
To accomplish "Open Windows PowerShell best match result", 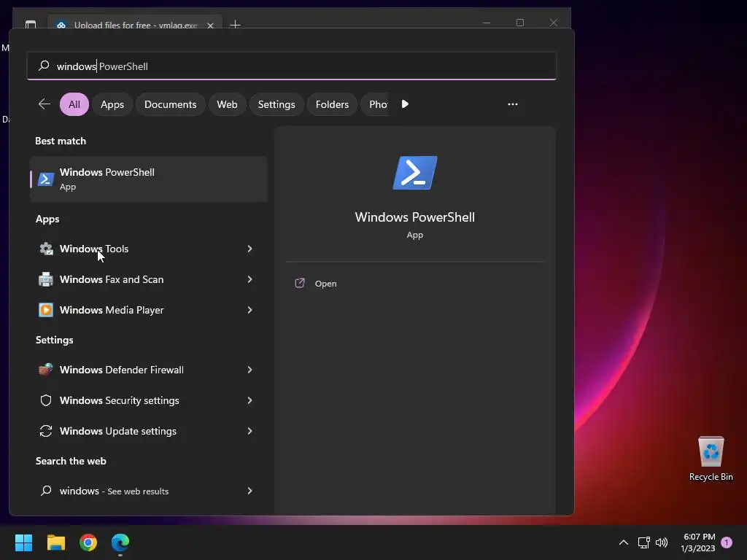I will (x=148, y=179).
